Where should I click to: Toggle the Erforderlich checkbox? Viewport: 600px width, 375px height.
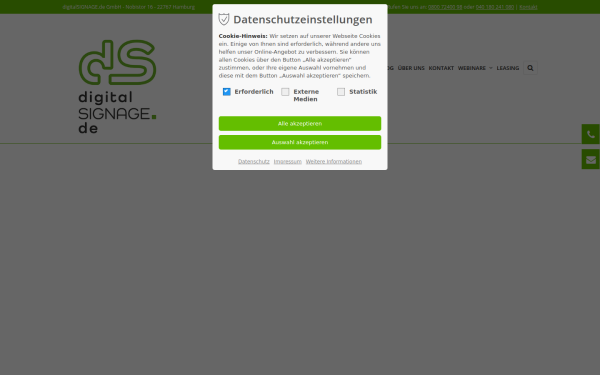[x=227, y=92]
